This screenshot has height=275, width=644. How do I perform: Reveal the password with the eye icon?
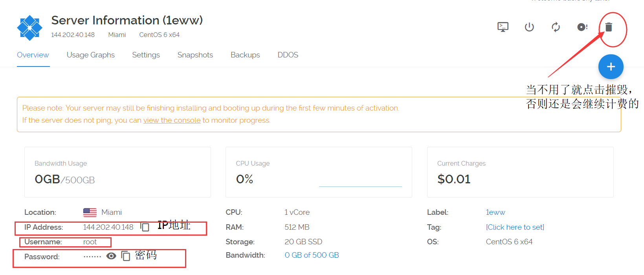pos(111,256)
